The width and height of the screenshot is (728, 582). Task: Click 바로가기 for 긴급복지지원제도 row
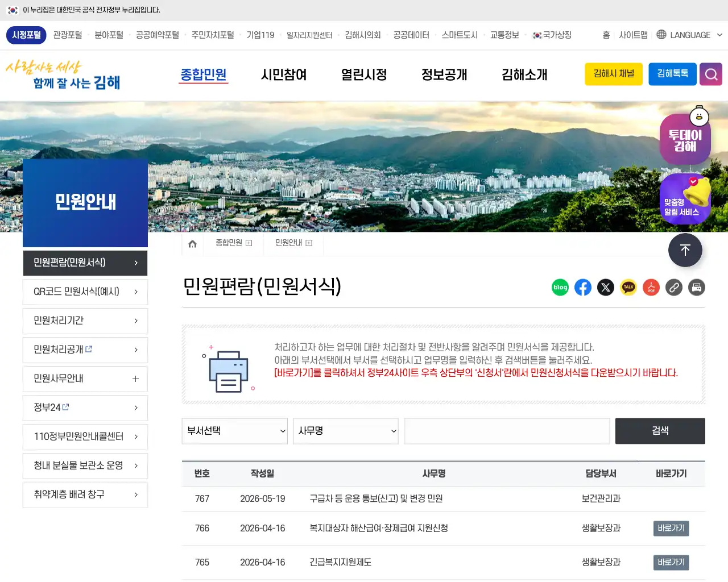point(671,562)
